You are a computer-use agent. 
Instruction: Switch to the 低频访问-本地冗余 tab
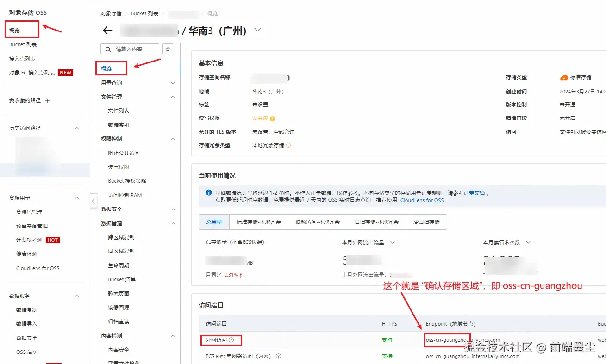(318, 222)
